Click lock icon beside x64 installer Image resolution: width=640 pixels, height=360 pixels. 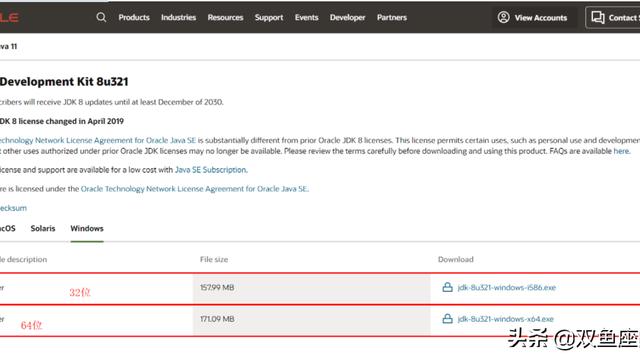(x=447, y=319)
